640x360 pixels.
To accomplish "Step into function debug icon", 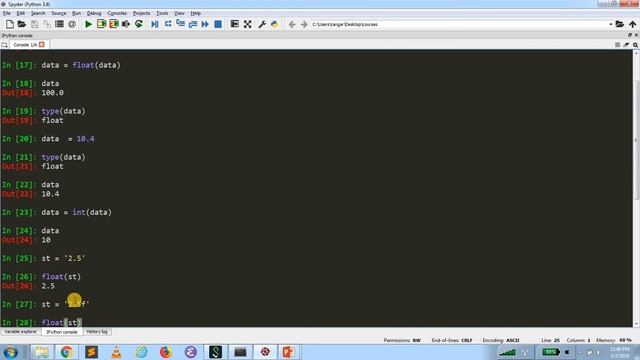I will (180, 24).
